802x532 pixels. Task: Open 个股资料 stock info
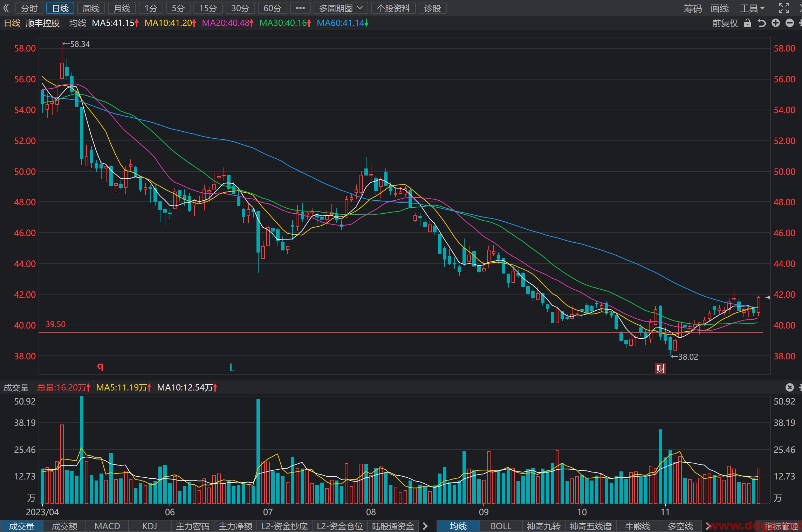tap(393, 8)
